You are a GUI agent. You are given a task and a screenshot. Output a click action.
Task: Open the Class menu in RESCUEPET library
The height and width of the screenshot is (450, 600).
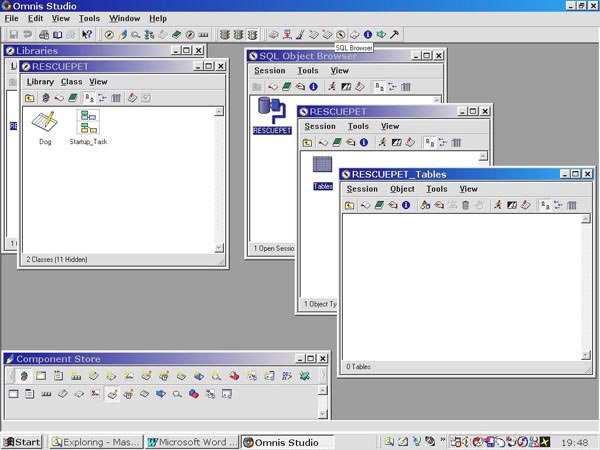72,82
